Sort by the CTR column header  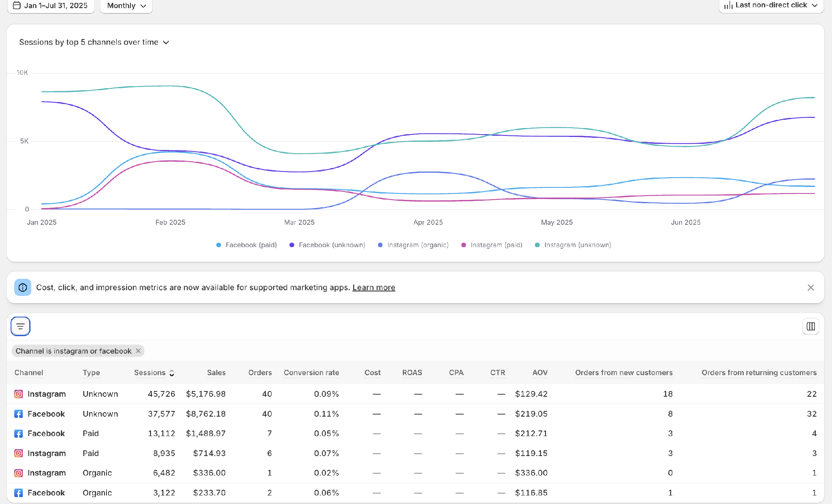pos(497,373)
